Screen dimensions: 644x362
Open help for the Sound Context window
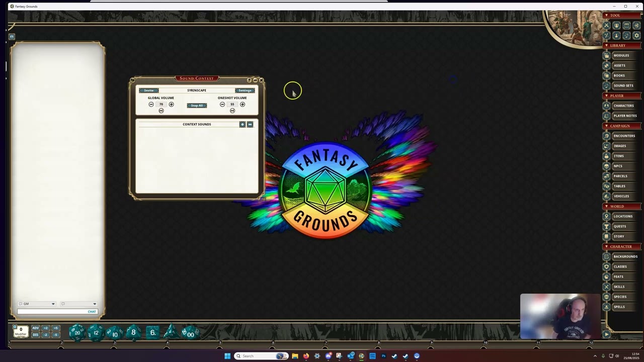point(249,80)
